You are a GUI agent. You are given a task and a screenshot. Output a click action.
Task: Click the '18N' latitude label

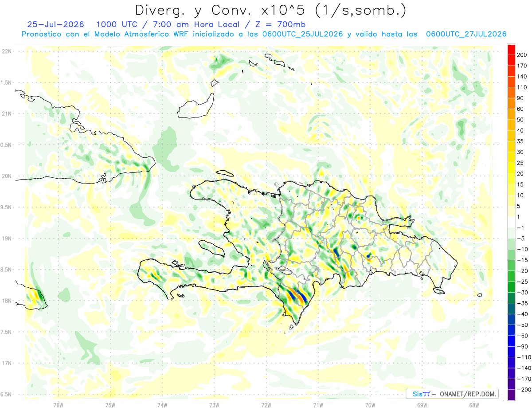point(7,301)
